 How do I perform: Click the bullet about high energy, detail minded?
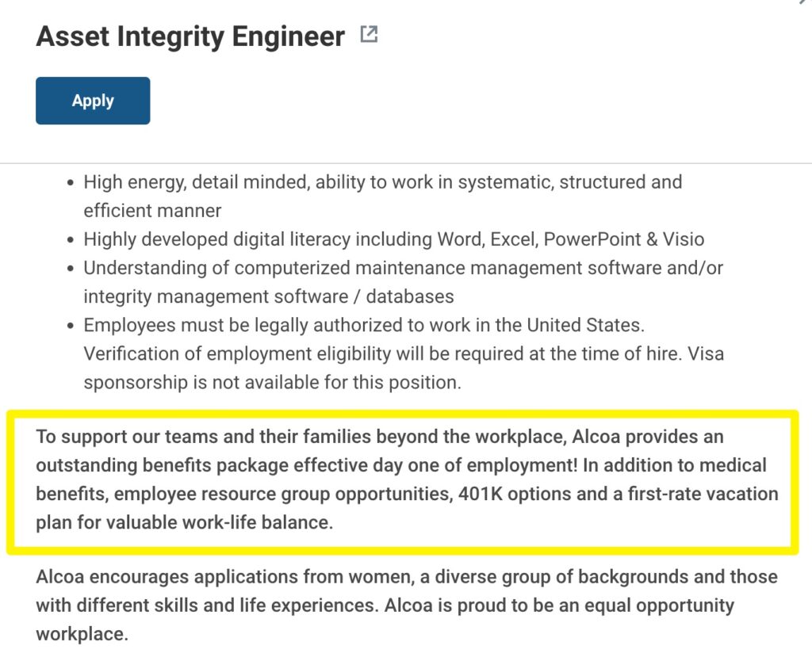click(x=383, y=197)
